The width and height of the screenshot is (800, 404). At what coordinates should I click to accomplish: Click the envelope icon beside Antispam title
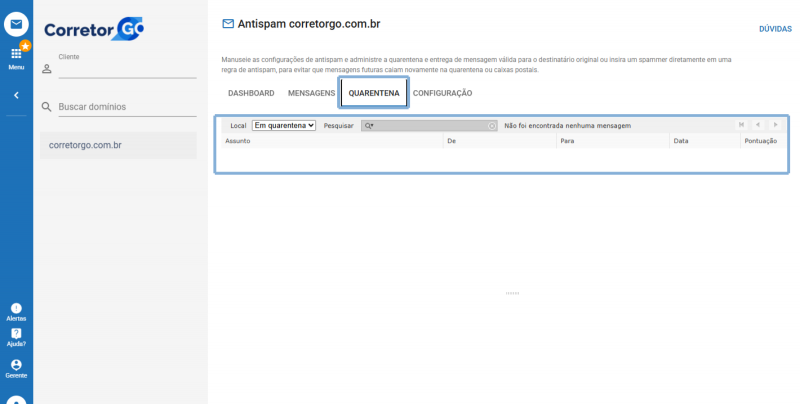pyautogui.click(x=228, y=23)
